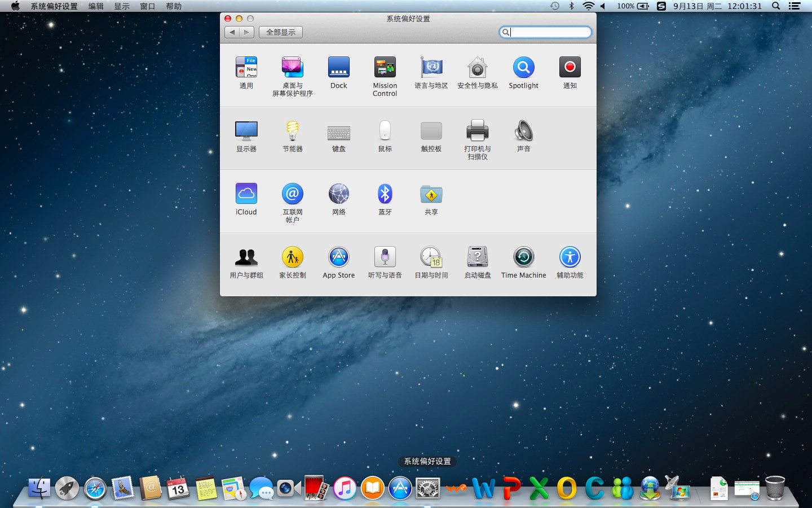812x508 pixels.
Task: Open the 编辑 (Edit) menu
Action: pyautogui.click(x=96, y=6)
